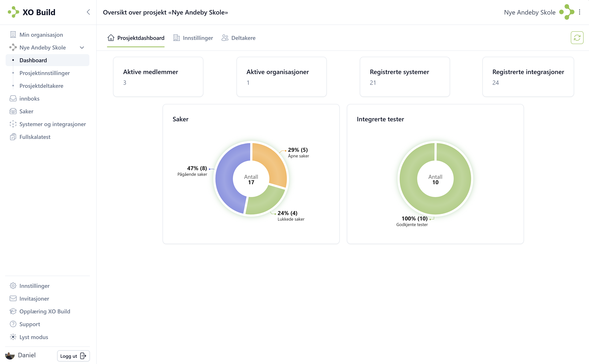Collapse the sidebar with the chevron
Screen dimensions: 589x364
(88, 12)
